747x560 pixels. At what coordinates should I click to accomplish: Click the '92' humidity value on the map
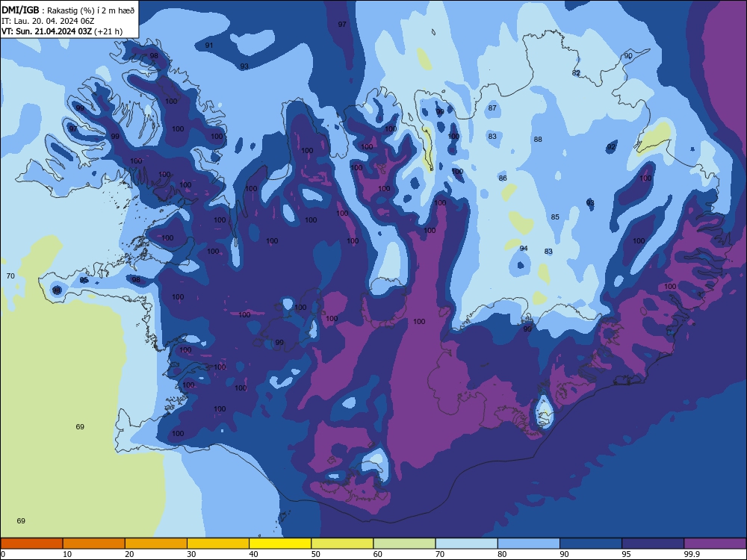[611, 147]
